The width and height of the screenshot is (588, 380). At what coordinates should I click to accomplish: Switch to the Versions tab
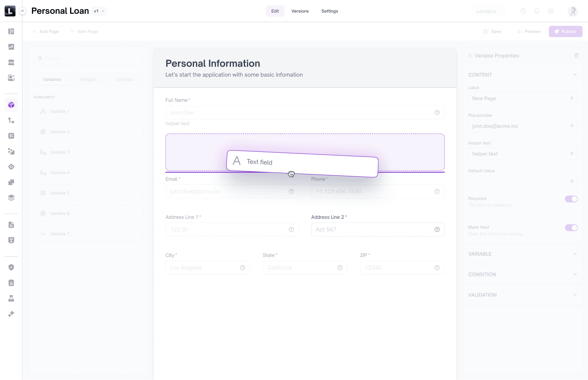pyautogui.click(x=300, y=11)
